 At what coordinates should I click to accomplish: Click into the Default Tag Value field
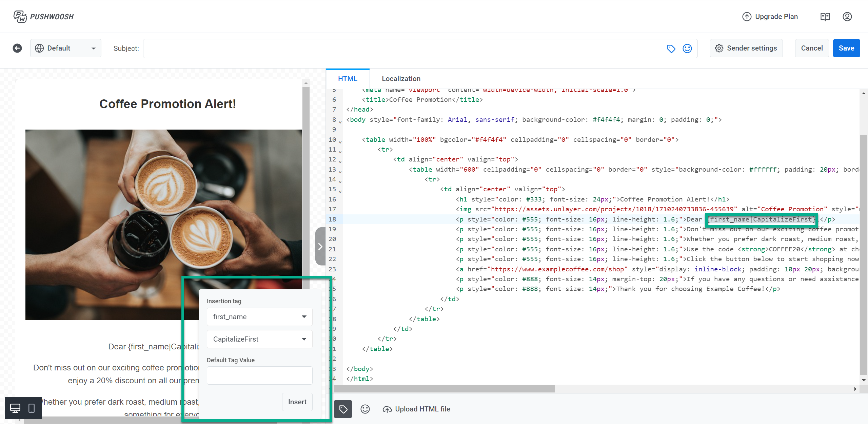pos(259,375)
